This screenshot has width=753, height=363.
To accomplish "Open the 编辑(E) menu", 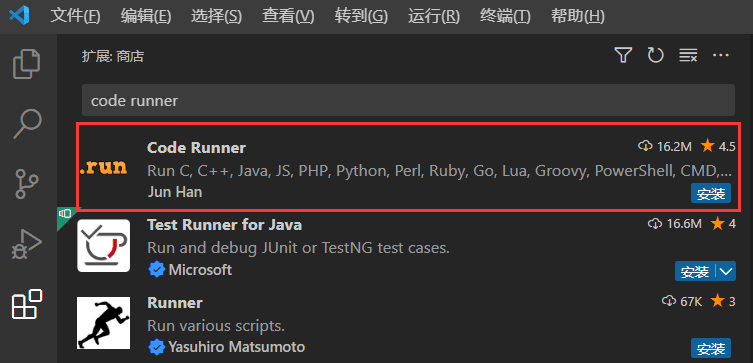I will pos(146,17).
